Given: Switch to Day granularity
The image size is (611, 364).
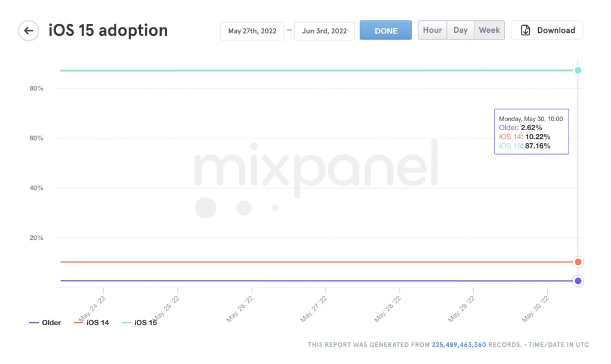Looking at the screenshot, I should (460, 30).
